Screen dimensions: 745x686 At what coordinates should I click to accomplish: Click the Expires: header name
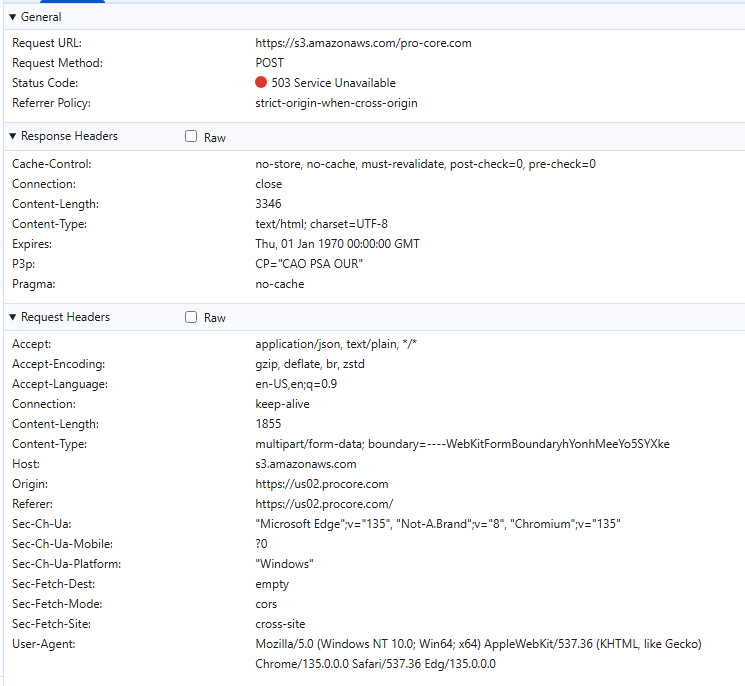[32, 244]
